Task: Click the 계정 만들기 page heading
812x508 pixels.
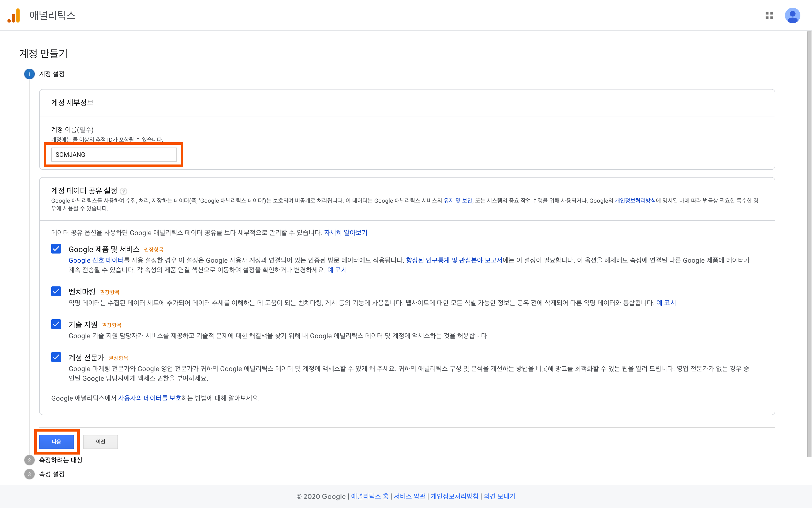Action: (43, 53)
